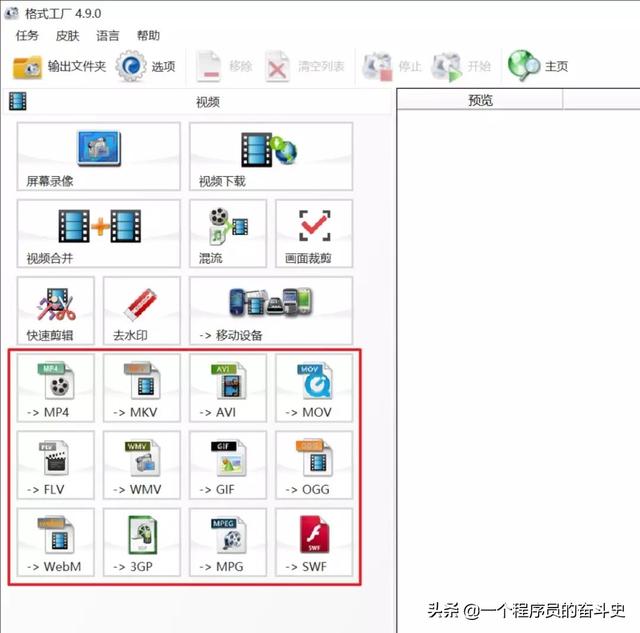Select the -> OGG conversion icon
The width and height of the screenshot is (640, 633).
314,465
